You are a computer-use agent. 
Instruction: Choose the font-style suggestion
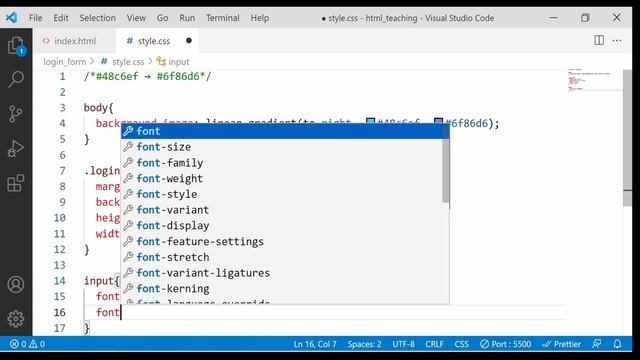tap(282, 194)
